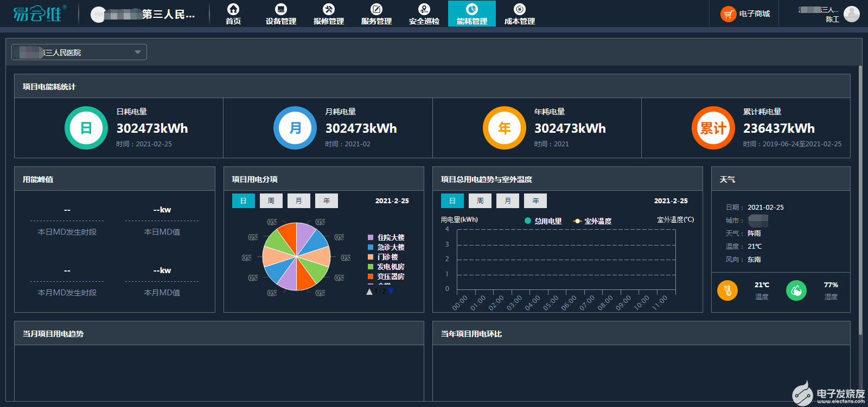Toggle 变压器房 legend entry

pyautogui.click(x=386, y=276)
